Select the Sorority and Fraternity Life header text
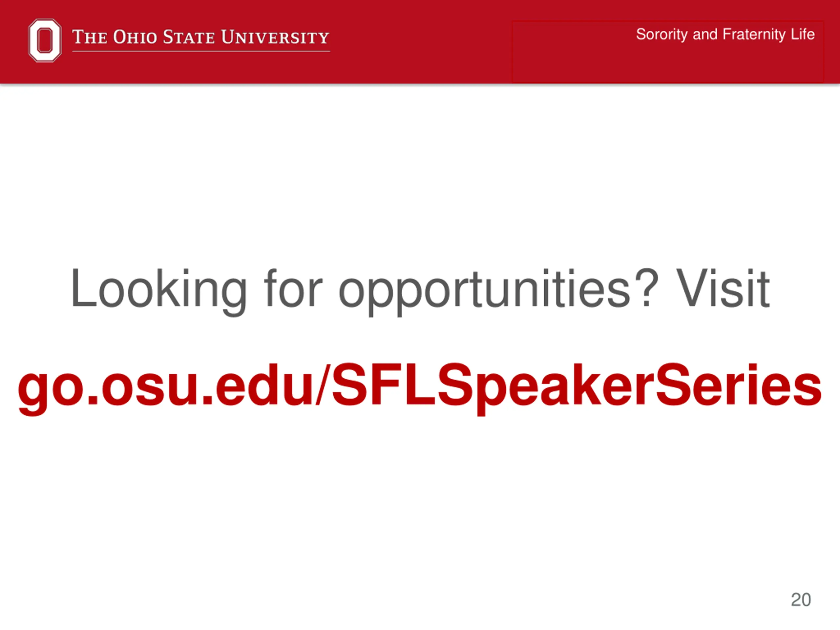The image size is (840, 630). 725,34
